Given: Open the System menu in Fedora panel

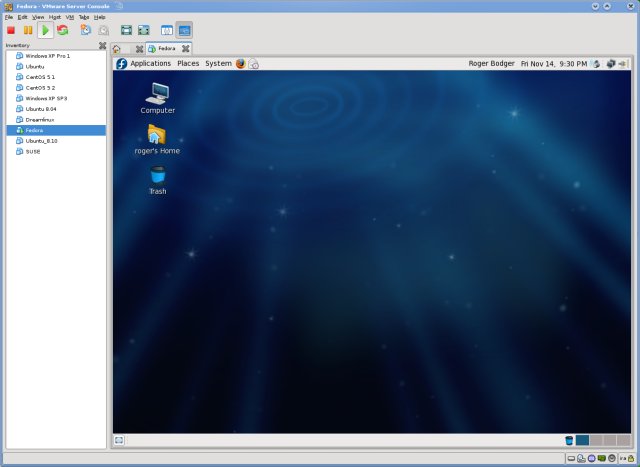Looking at the screenshot, I should (218, 63).
